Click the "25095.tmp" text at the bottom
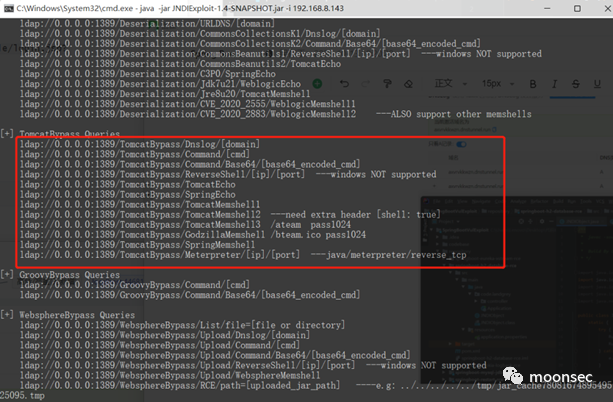This screenshot has height=402, width=613. (x=22, y=396)
